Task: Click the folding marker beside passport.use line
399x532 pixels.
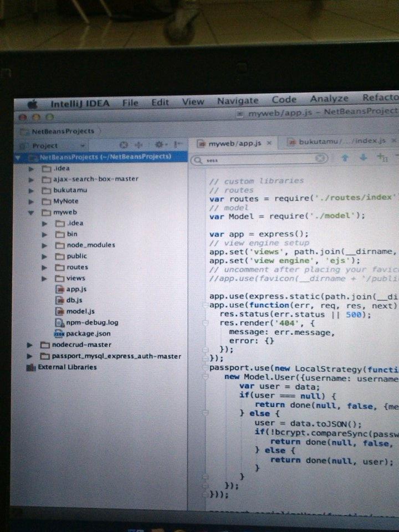Action: (205, 368)
